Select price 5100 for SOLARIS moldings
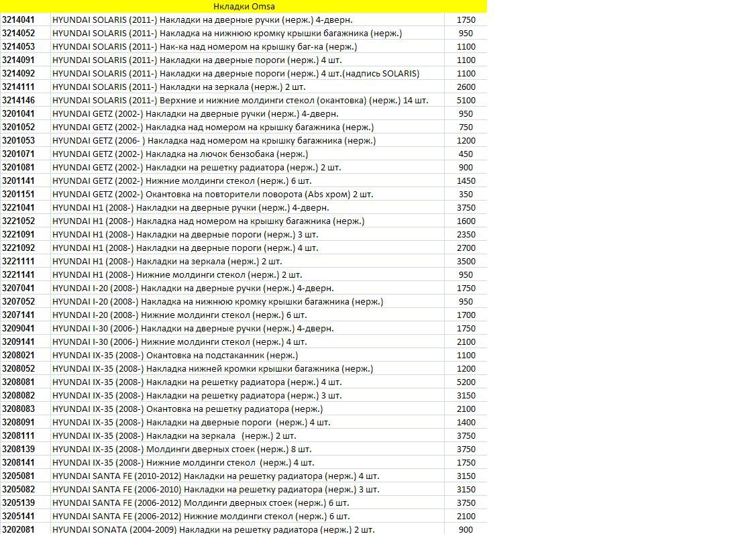Image resolution: width=756 pixels, height=534 pixels. coord(466,101)
